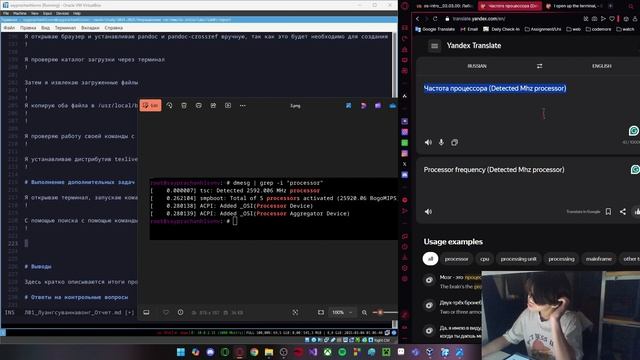Open the Вид menu in editor
640x360 pixels.
point(45,28)
